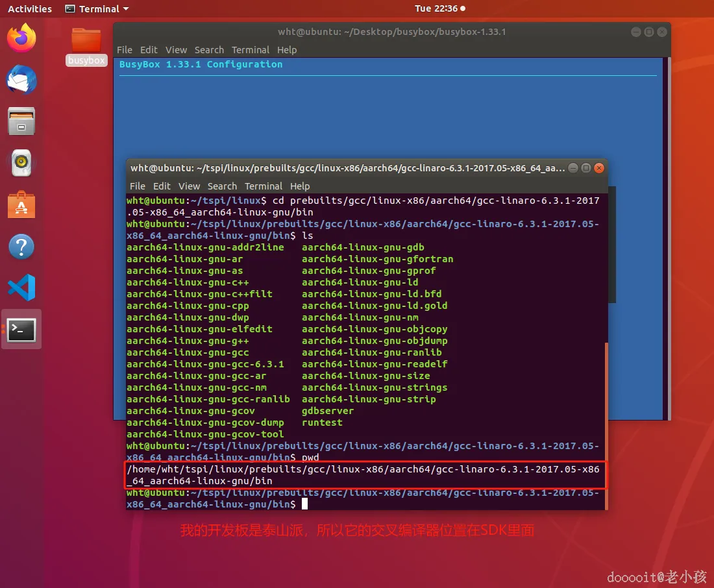Close the busybox-1.33.1 background terminal
The height and width of the screenshot is (588, 714).
pos(662,32)
